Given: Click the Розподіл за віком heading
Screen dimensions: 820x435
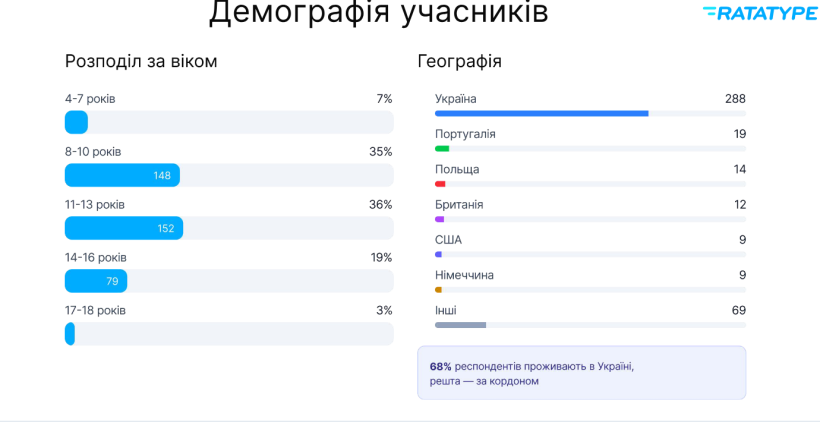Looking at the screenshot, I should tap(141, 61).
